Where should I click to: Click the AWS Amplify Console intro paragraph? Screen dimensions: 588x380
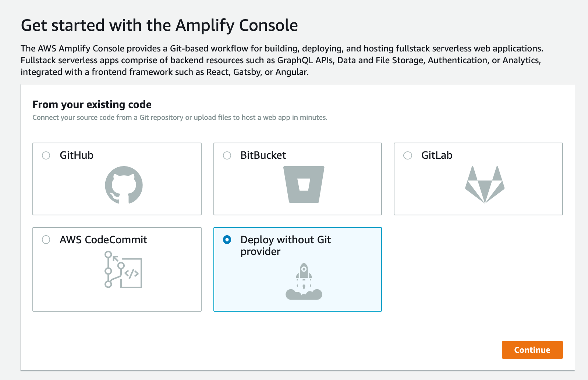pos(282,60)
